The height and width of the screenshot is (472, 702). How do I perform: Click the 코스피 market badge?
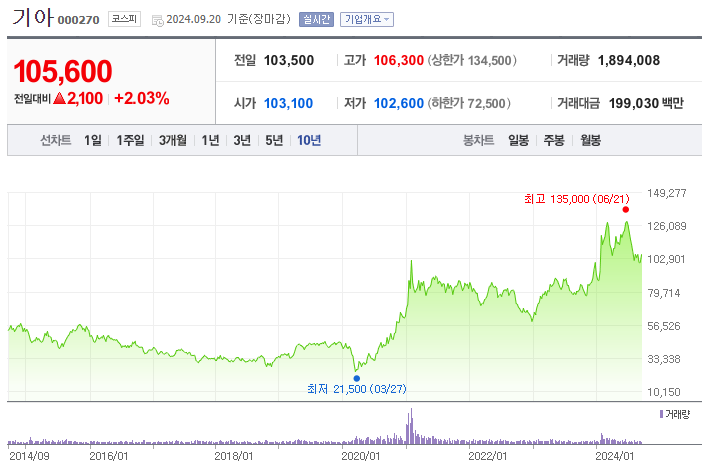(x=124, y=19)
